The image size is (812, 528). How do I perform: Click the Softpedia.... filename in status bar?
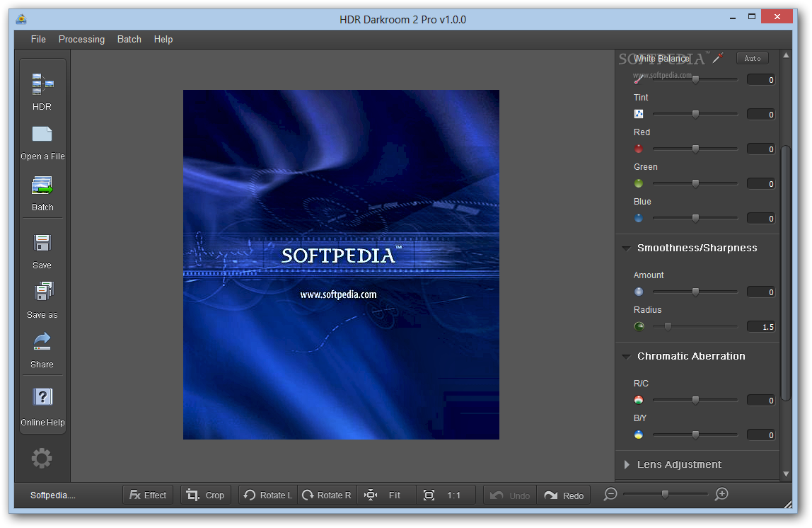click(x=53, y=495)
